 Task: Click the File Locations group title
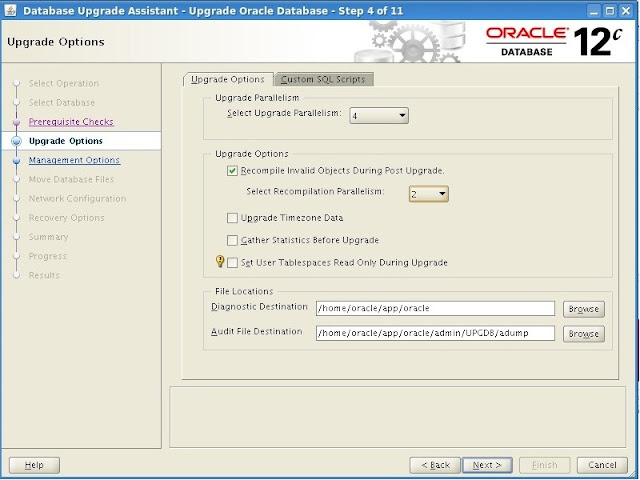(x=244, y=291)
